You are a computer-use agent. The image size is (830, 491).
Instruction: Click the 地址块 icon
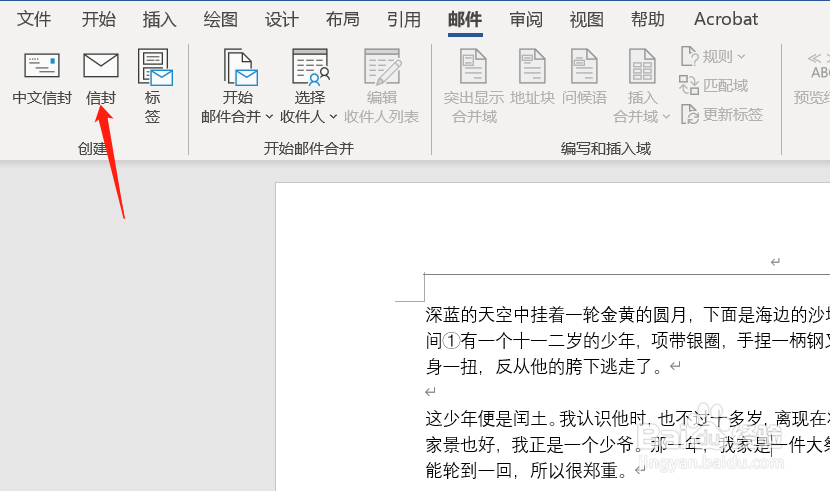point(532,66)
